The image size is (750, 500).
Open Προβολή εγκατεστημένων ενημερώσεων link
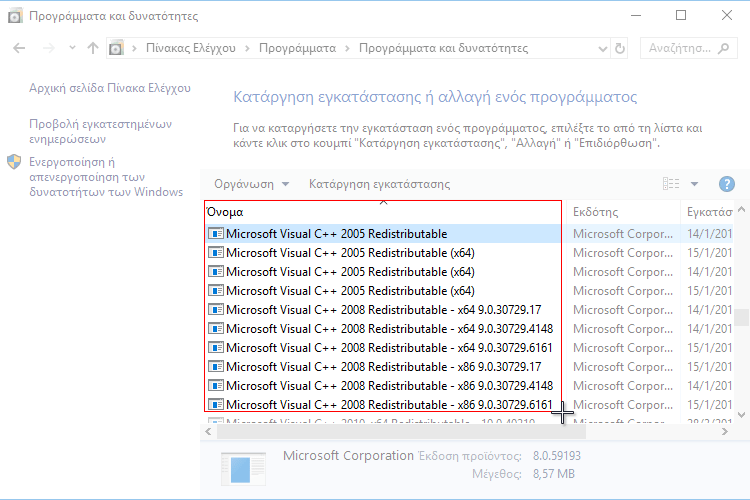point(100,132)
